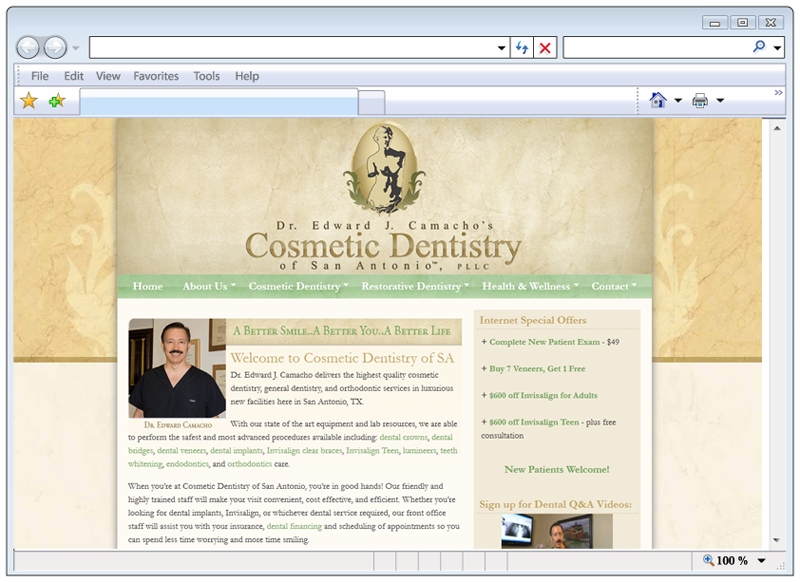Click the $600 off Invisalign for Adults offer
Viewport: 800px width, 582px height.
pyautogui.click(x=543, y=395)
